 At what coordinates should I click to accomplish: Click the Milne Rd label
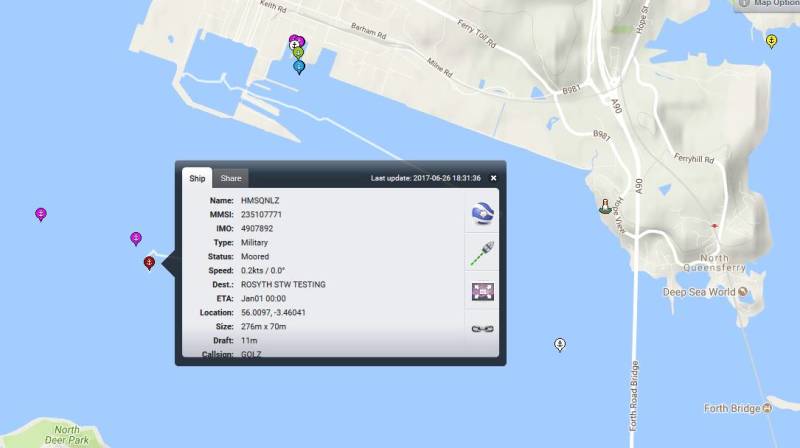pos(440,68)
